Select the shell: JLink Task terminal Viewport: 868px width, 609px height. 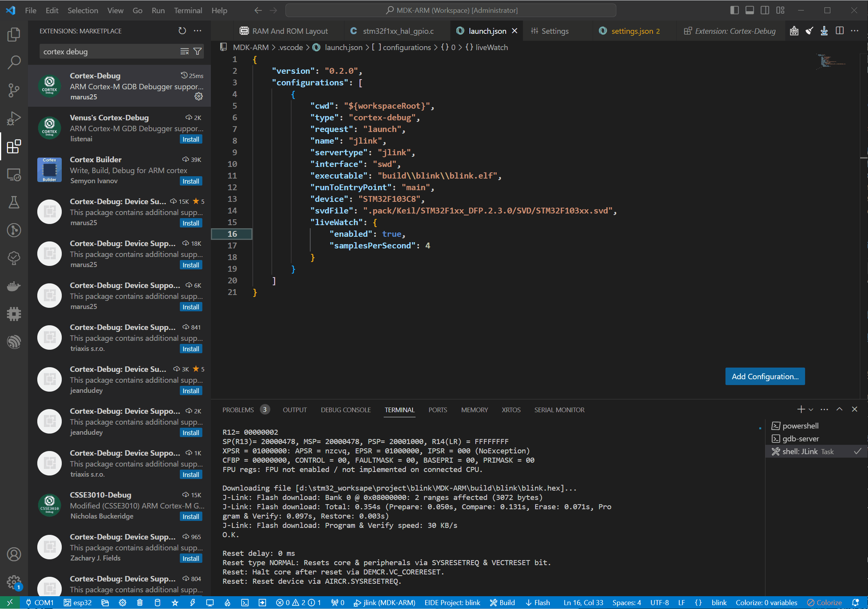[x=816, y=451]
